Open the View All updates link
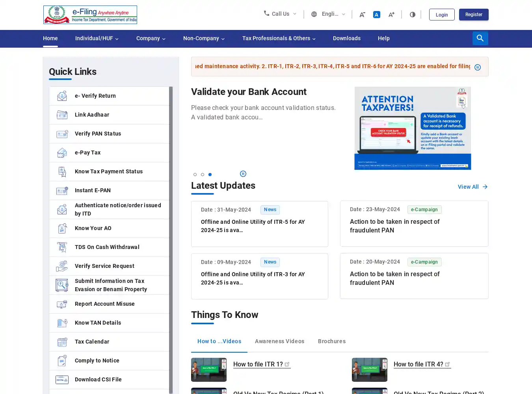The image size is (532, 394). (x=473, y=187)
